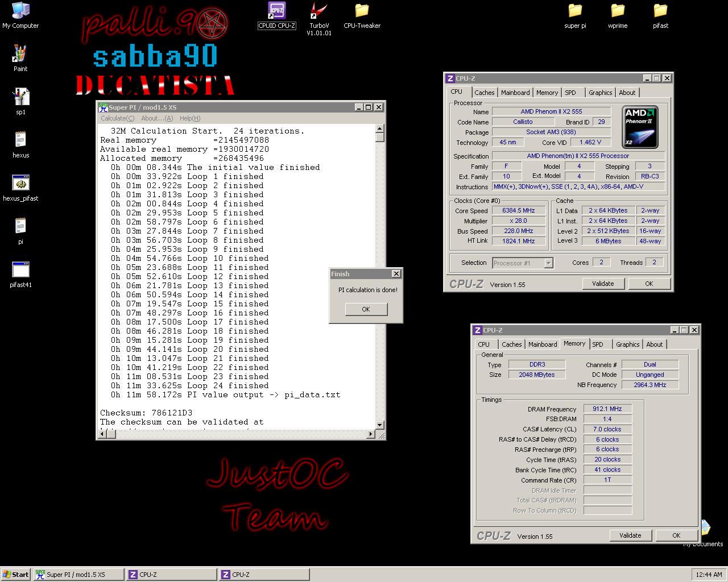Switch to CPU tab in lower CPU-Z

[x=484, y=344]
